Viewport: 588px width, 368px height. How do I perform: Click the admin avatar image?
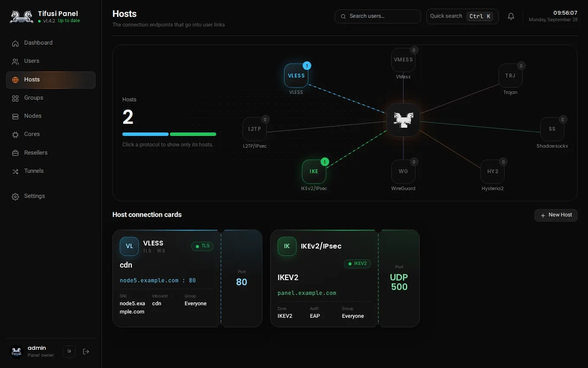(x=16, y=352)
